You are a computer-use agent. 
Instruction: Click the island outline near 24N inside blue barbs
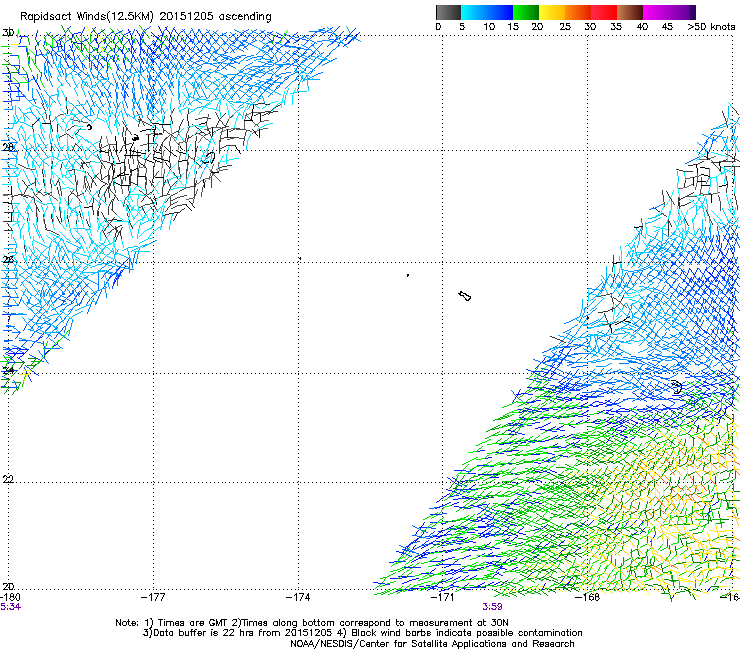pos(677,387)
